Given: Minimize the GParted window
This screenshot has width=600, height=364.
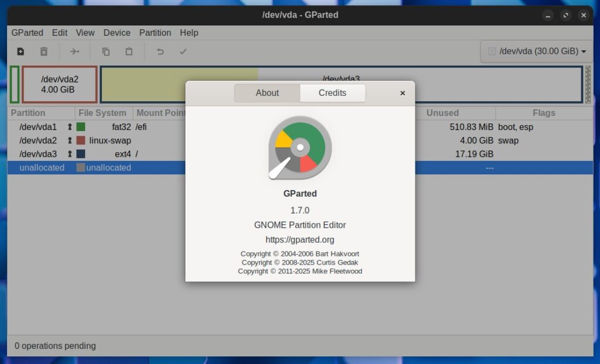Looking at the screenshot, I should pos(548,15).
